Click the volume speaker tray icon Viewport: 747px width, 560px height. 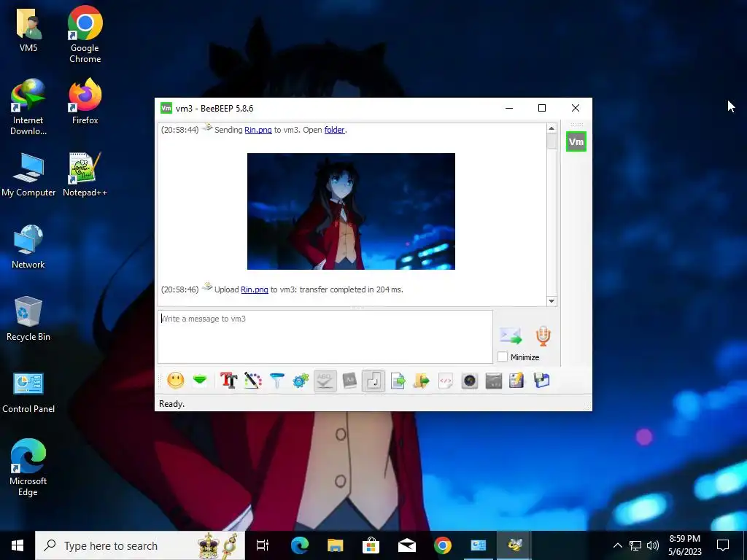point(653,545)
